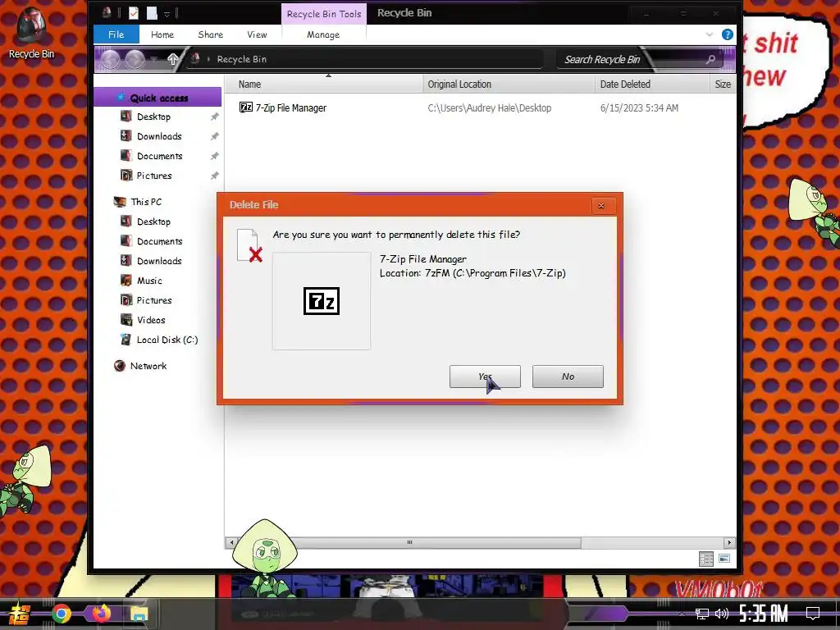Open Downloads under This PC
The height and width of the screenshot is (630, 840).
click(x=159, y=261)
